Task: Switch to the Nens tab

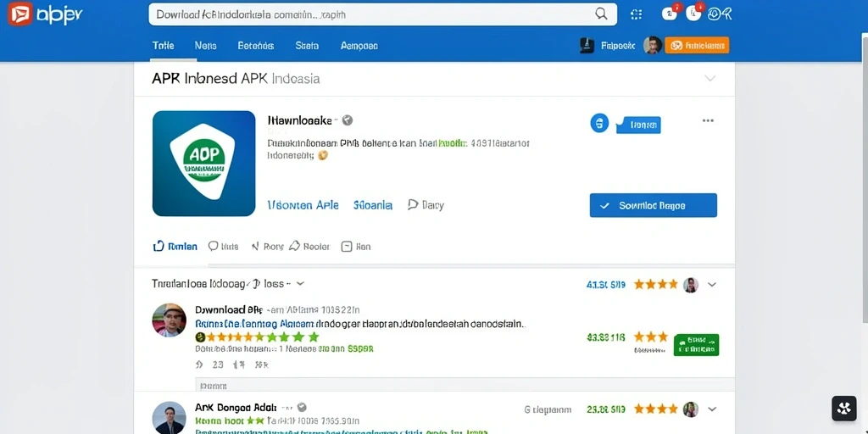Action: tap(205, 46)
